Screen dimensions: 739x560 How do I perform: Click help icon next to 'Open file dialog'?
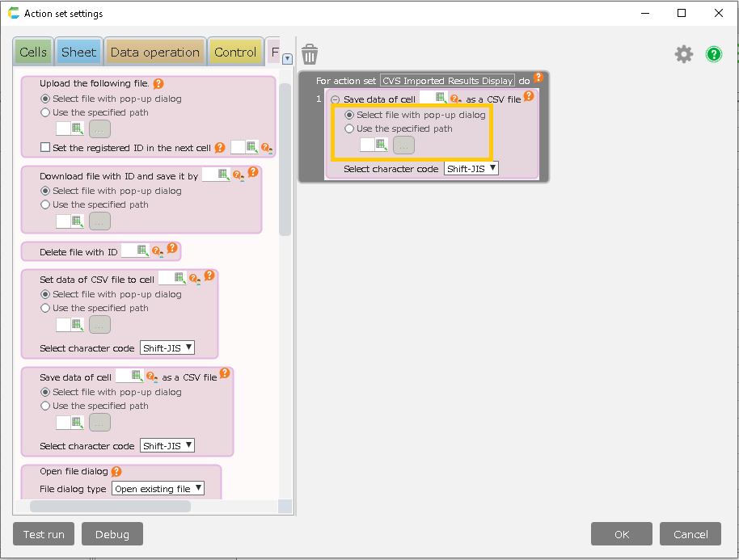pos(116,471)
